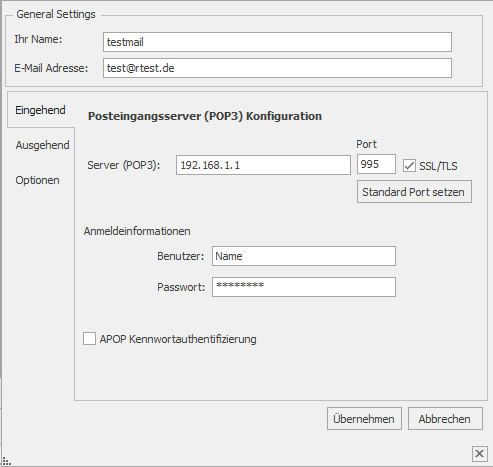Enable APOP Kennwortauthentifizierung checkbox
This screenshot has height=467, width=493.
(89, 338)
